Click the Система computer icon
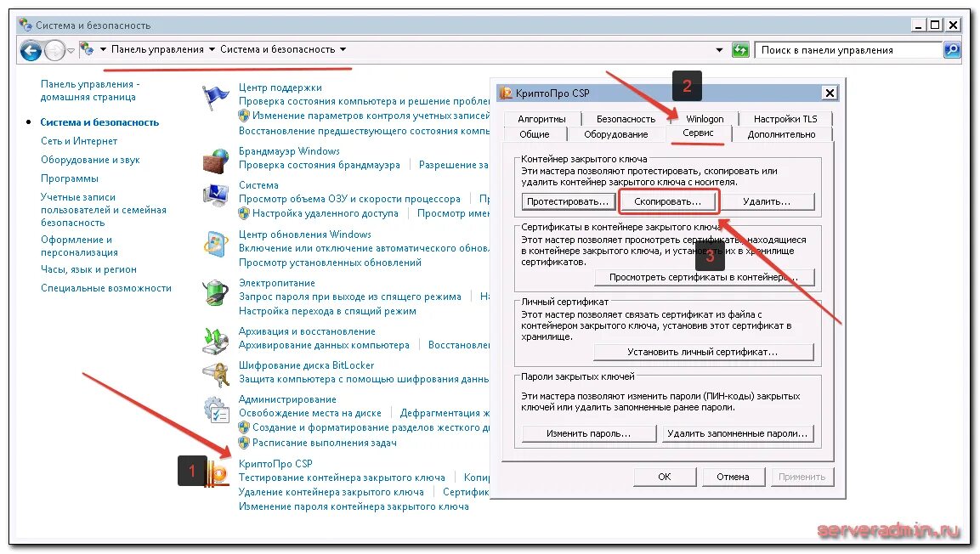This screenshot has width=980, height=554. click(x=216, y=195)
